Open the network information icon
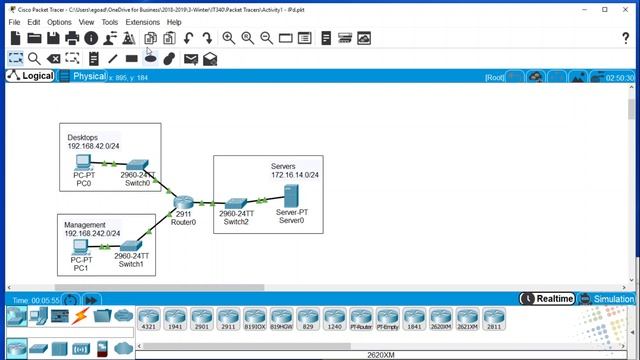 pyautogui.click(x=91, y=38)
